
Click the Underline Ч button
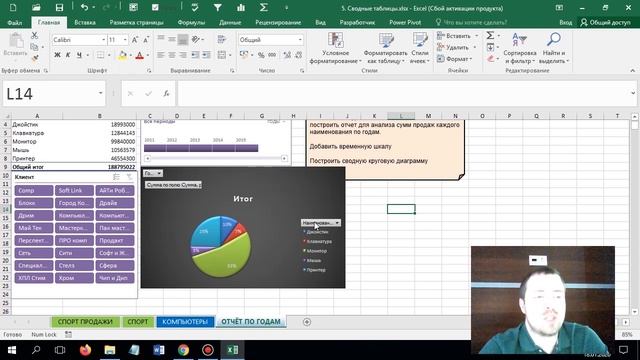(x=79, y=55)
